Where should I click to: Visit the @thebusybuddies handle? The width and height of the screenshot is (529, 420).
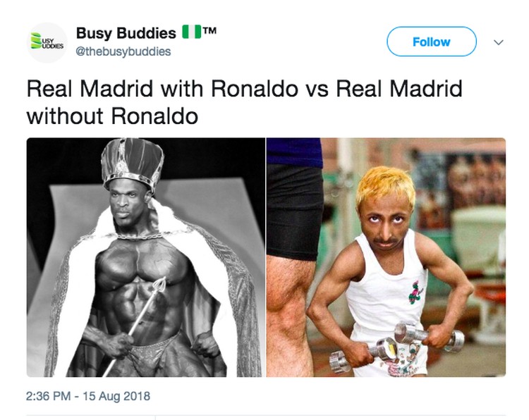point(123,51)
